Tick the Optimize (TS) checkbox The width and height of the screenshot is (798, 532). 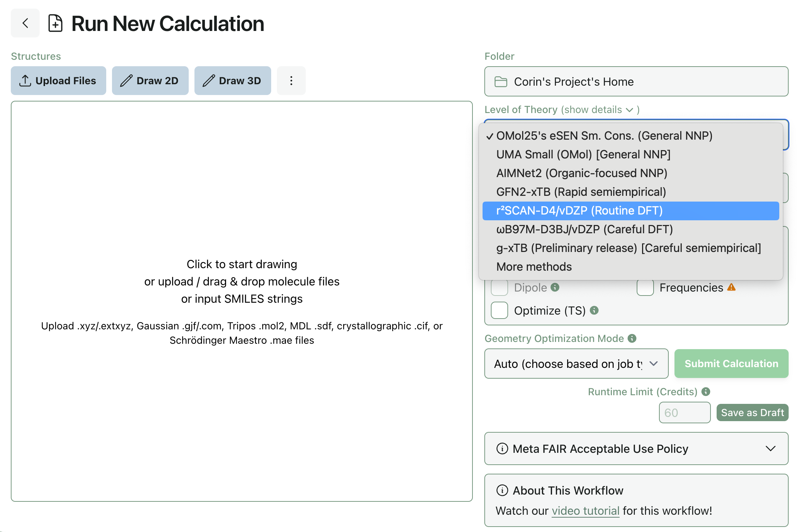(x=499, y=310)
